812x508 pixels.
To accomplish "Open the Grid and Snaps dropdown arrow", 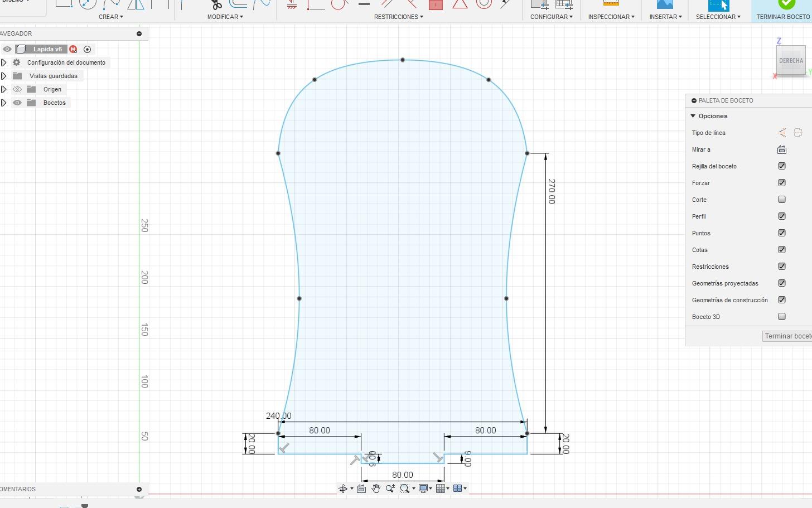I will 448,489.
